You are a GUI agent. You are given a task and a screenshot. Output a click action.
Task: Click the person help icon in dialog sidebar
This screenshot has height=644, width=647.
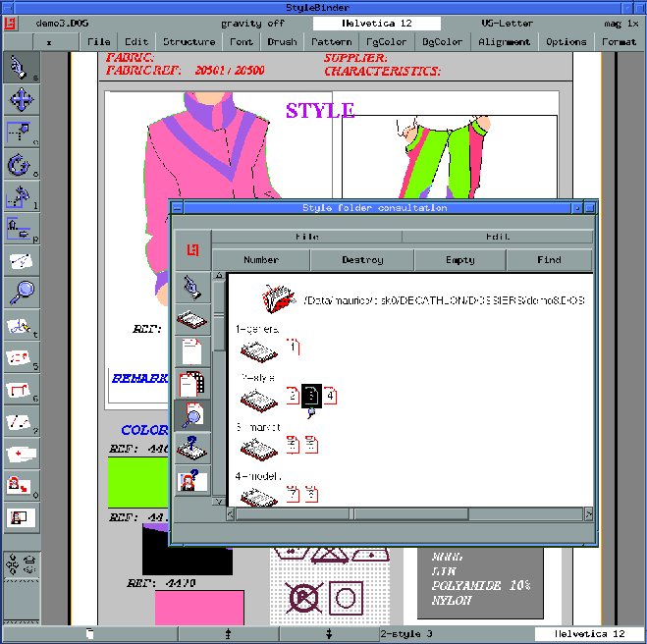[191, 480]
